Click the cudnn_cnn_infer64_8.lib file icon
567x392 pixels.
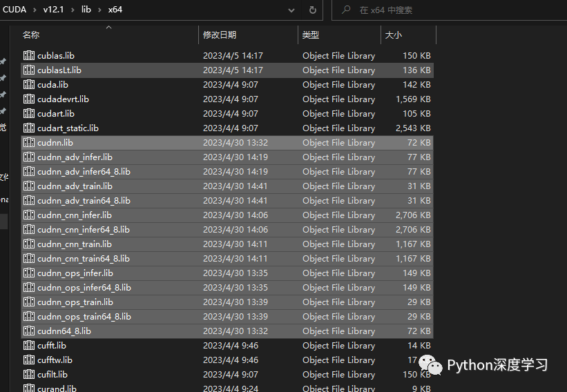(x=29, y=229)
